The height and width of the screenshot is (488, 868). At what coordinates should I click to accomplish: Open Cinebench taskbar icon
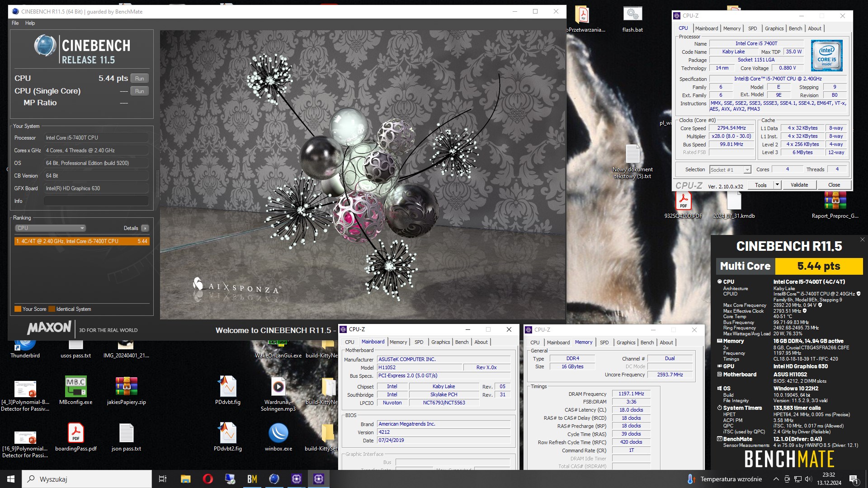click(x=274, y=479)
